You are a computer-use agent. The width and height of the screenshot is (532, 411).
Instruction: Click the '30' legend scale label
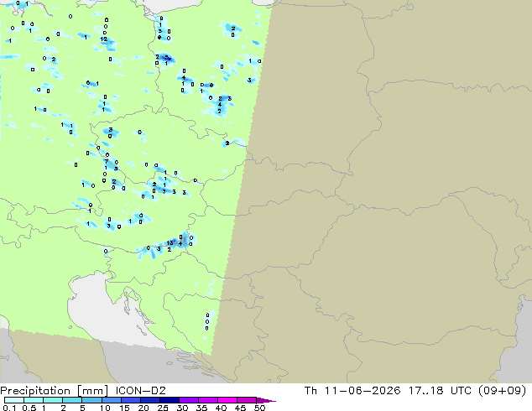(182, 408)
